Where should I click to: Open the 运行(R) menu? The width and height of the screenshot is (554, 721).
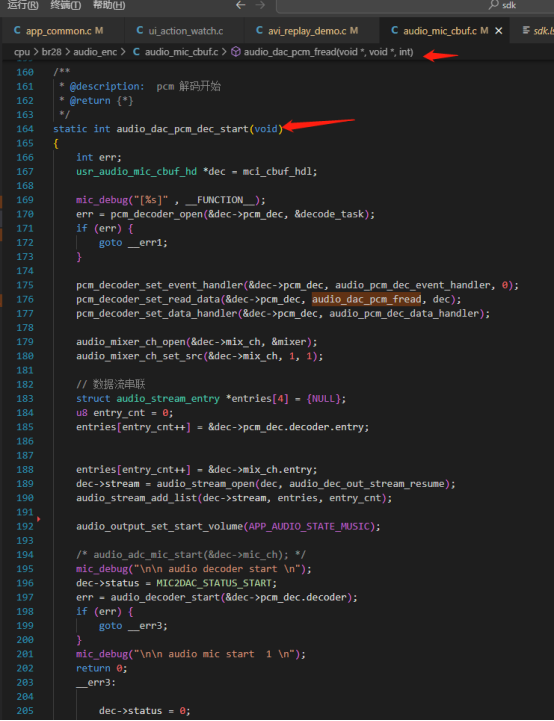point(23,5)
